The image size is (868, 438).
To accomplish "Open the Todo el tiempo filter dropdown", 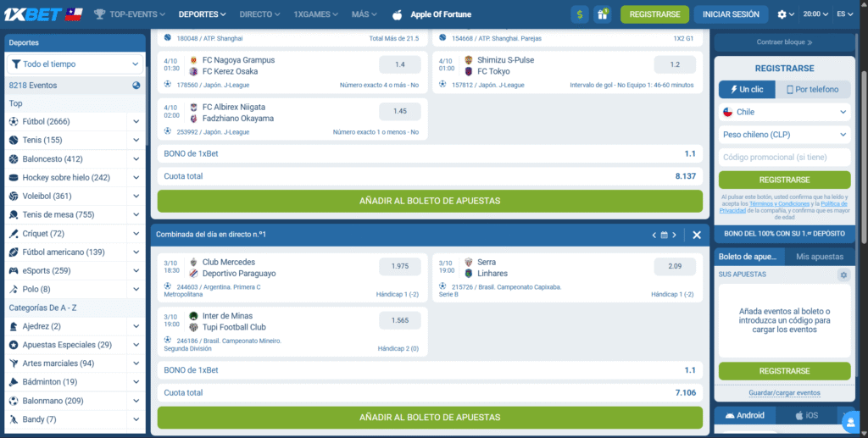I will pyautogui.click(x=75, y=64).
